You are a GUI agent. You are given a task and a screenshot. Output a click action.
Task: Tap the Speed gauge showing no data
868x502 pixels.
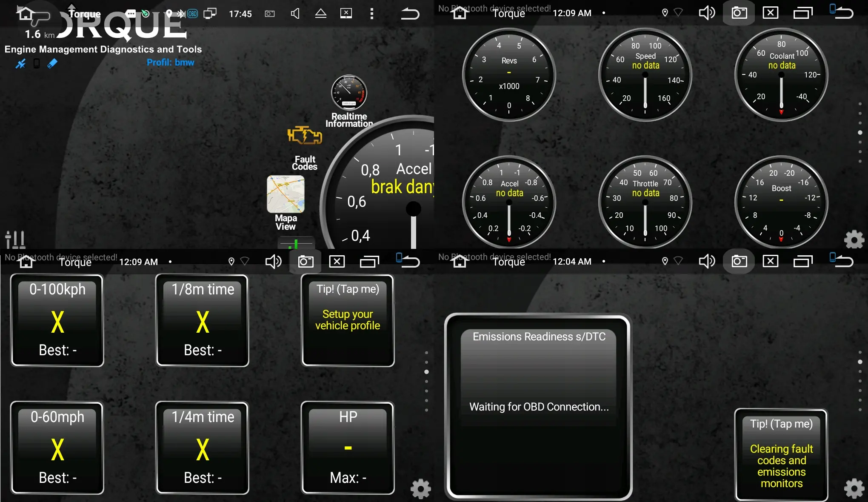645,75
